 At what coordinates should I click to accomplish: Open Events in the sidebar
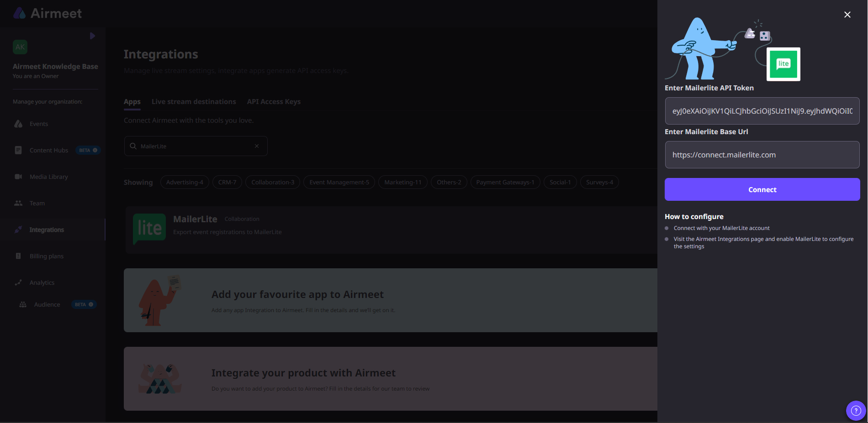coord(39,124)
